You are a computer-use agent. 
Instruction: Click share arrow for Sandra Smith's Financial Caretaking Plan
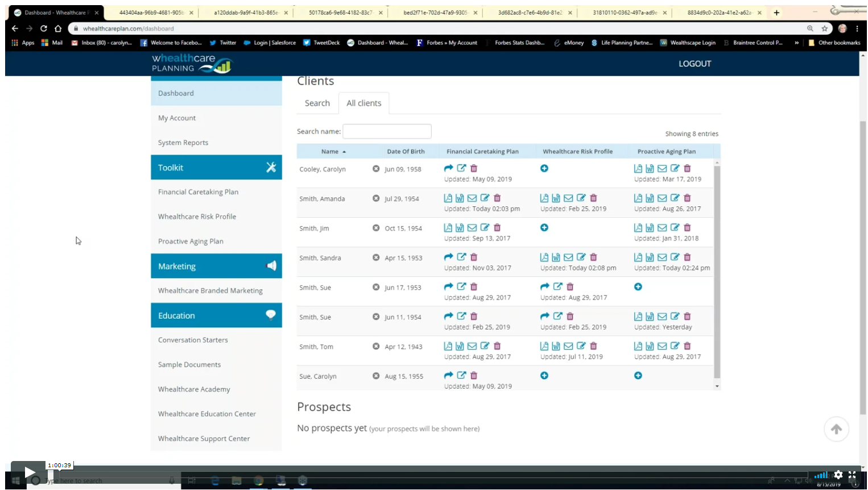point(448,258)
